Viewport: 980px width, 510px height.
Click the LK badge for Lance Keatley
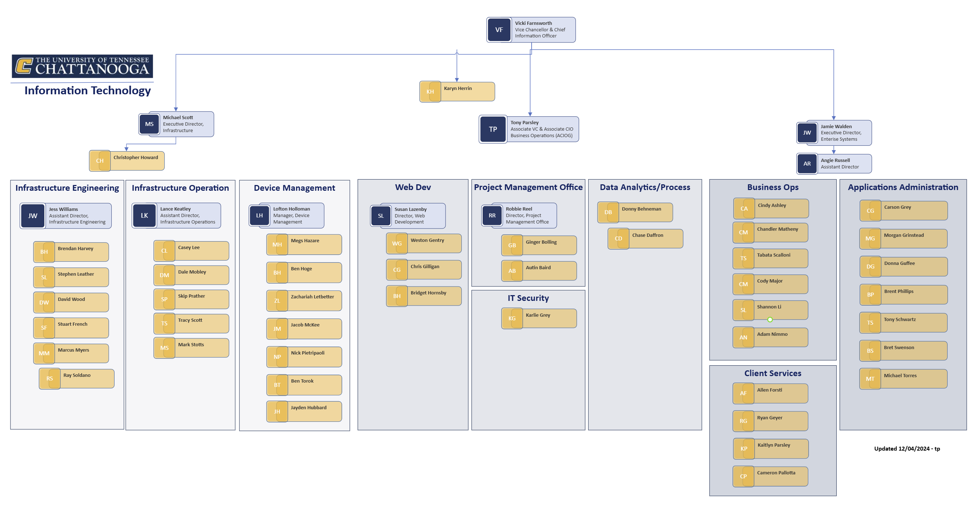pyautogui.click(x=144, y=216)
